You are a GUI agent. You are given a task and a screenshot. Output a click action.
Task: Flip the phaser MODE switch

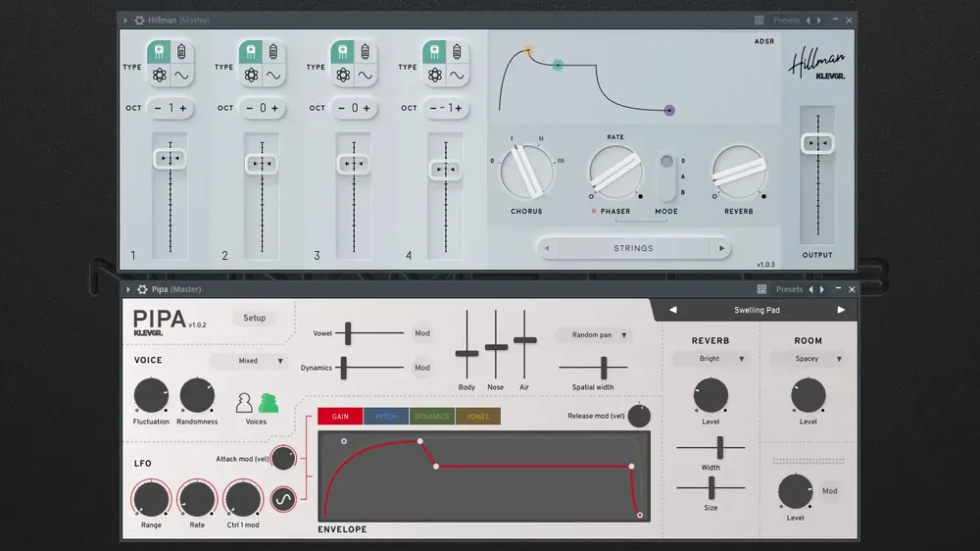click(666, 177)
